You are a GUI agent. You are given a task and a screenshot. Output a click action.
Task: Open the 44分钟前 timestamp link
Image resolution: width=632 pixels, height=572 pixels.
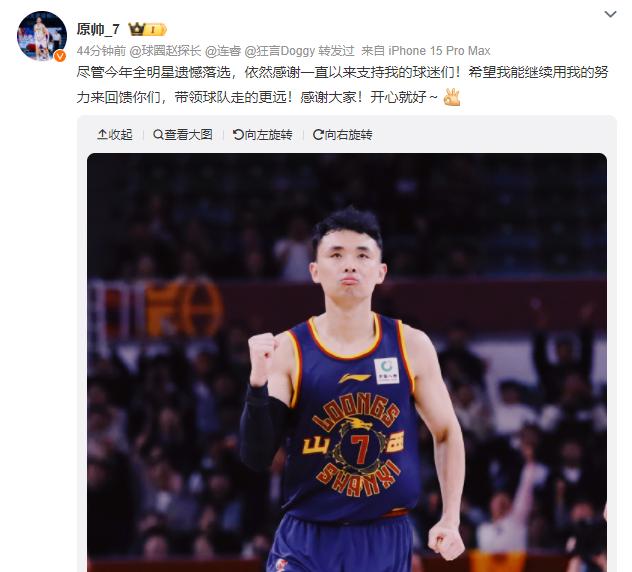101,51
